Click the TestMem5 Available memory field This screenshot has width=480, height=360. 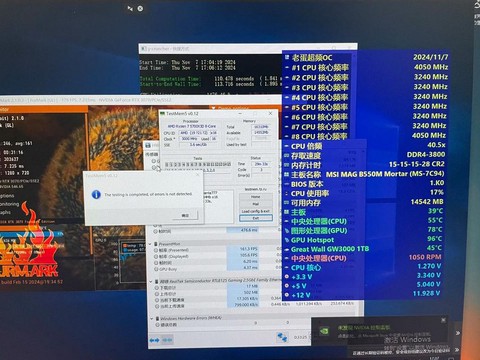coord(260,132)
